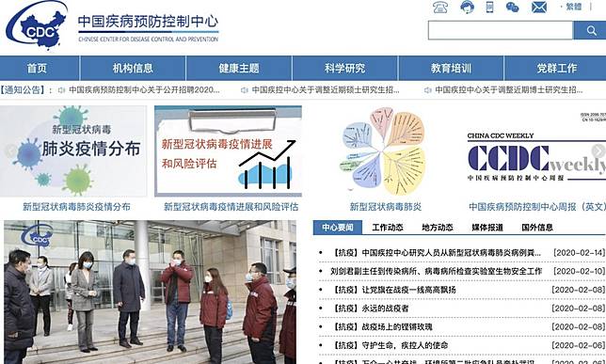Click the search magnifier button
This screenshot has width=606, height=364.
click(x=590, y=30)
